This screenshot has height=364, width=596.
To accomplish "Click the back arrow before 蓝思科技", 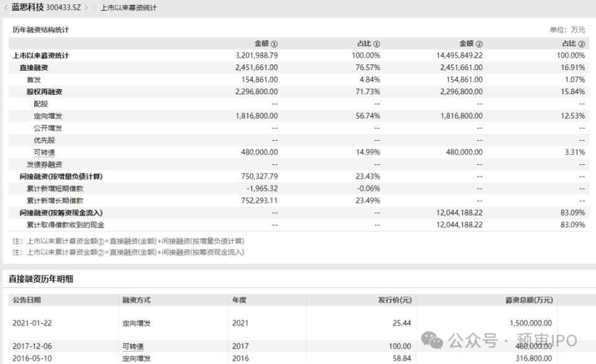I will [6, 7].
